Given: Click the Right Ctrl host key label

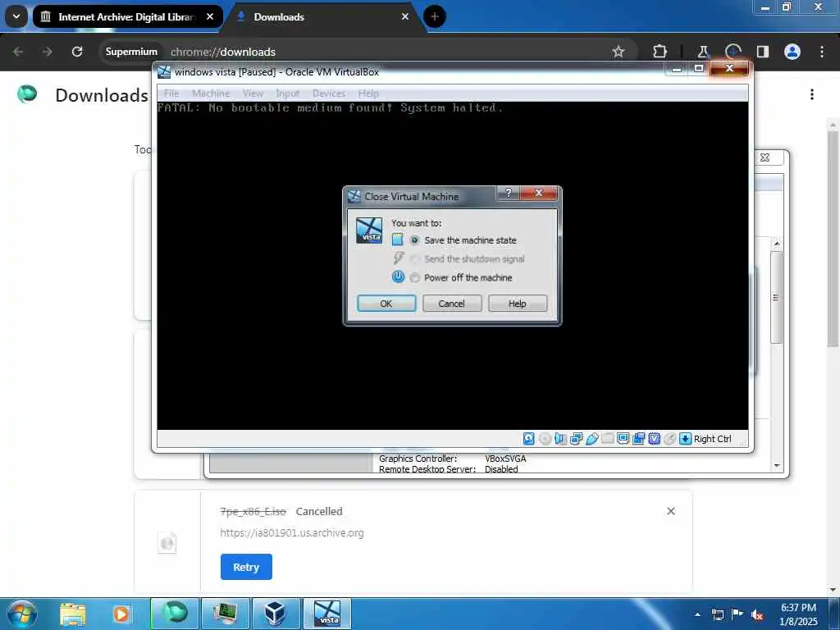Looking at the screenshot, I should [x=713, y=439].
